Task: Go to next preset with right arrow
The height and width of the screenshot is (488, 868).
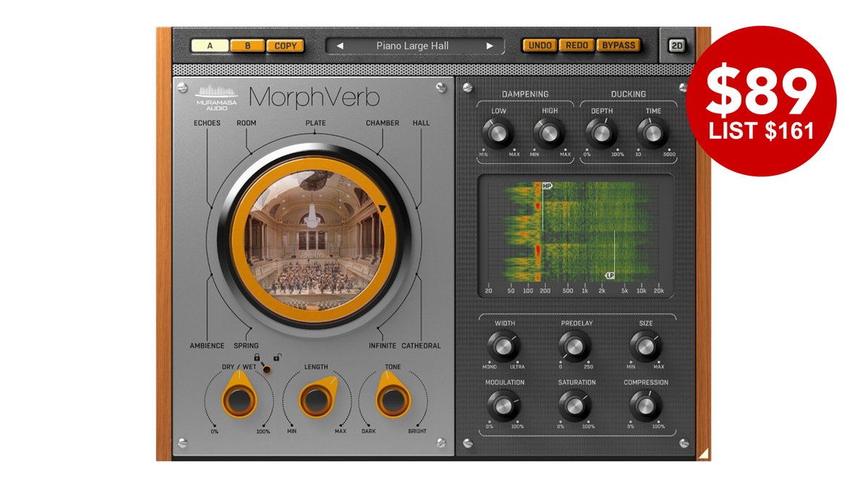Action: pyautogui.click(x=490, y=46)
